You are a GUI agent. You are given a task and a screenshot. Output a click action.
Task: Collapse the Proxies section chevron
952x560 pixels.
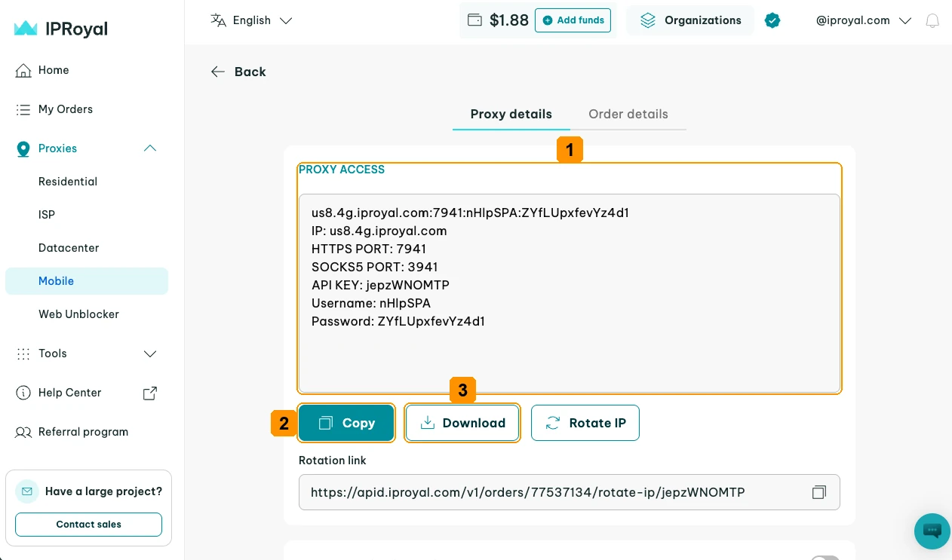tap(150, 148)
